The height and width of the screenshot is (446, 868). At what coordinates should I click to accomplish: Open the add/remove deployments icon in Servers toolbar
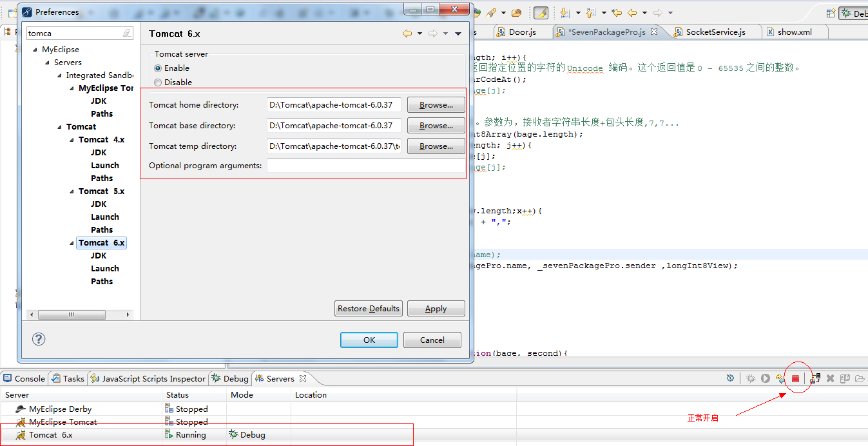[x=815, y=379]
